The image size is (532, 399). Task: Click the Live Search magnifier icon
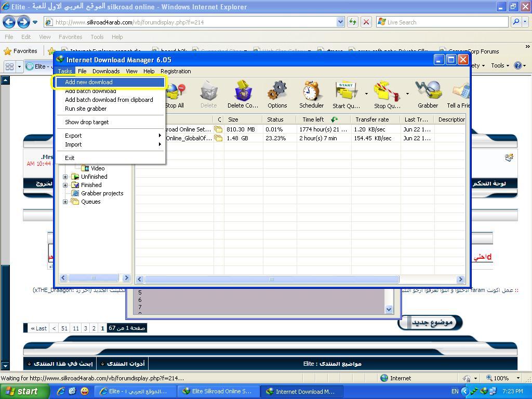(516, 22)
